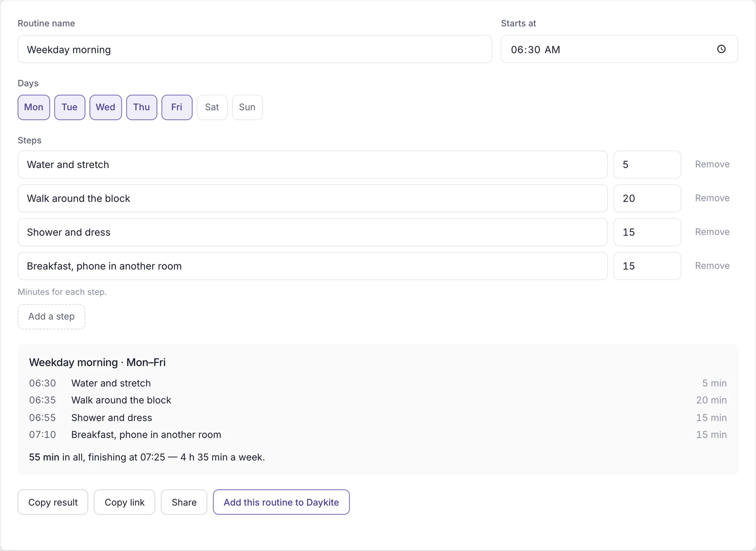Click Add a step button
This screenshot has width=756, height=551.
click(52, 317)
